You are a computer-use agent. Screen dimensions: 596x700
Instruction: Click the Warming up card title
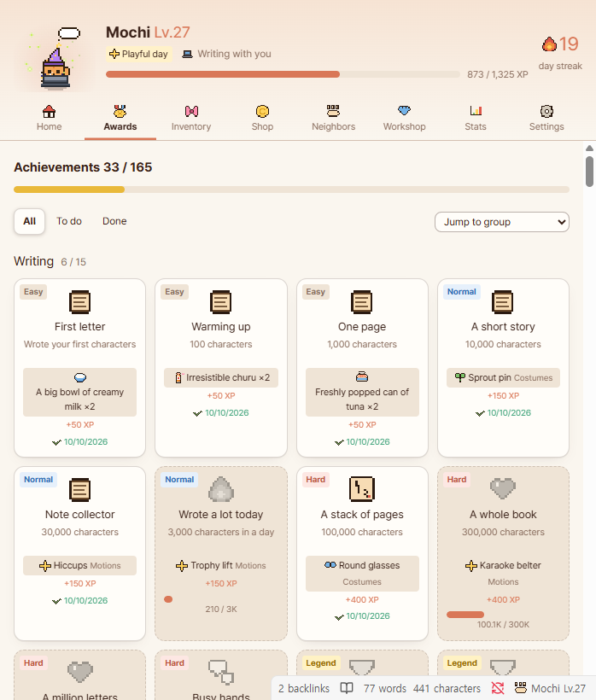(221, 327)
